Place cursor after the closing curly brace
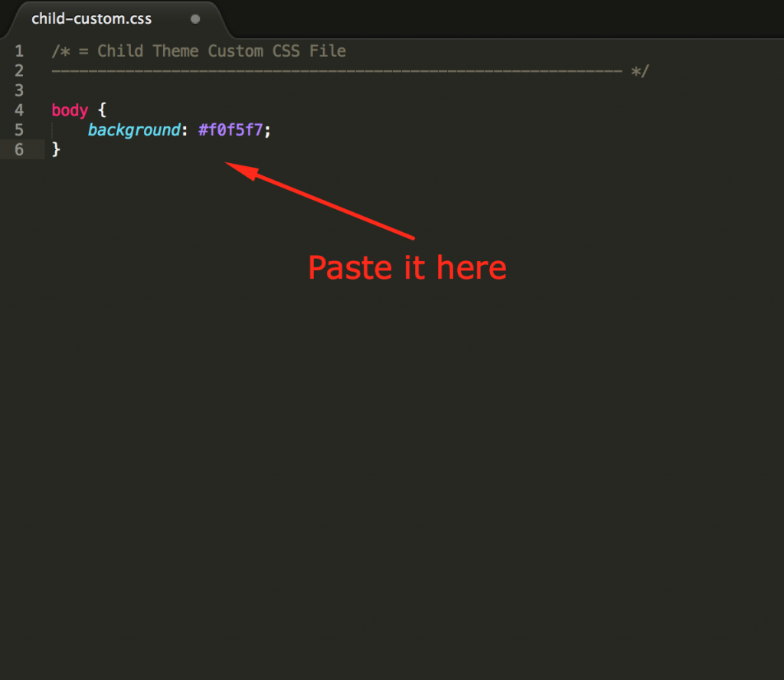Screen dimensions: 784x680 (61, 149)
